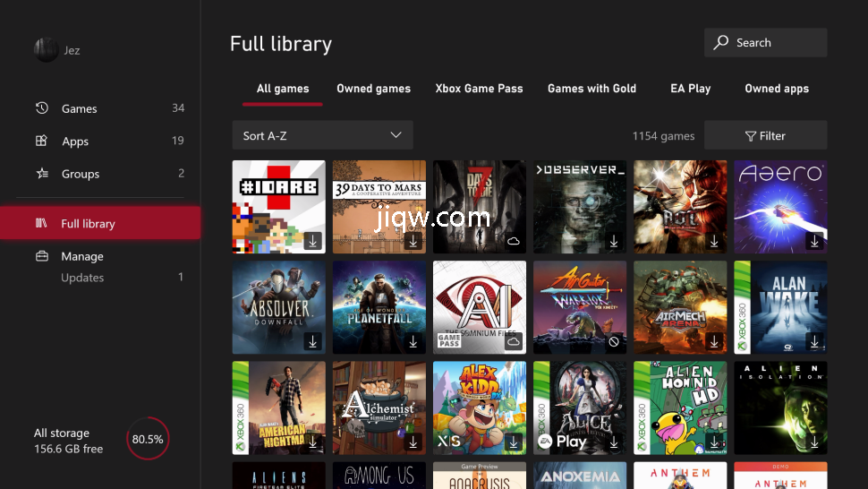868x489 pixels.
Task: Click the magnifying glass search icon
Action: [x=721, y=42]
